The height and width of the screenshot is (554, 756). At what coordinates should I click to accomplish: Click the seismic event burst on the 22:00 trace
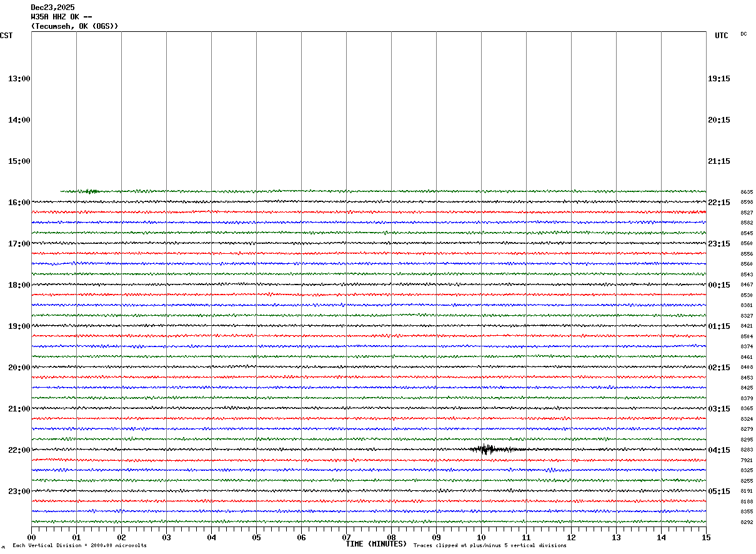(487, 449)
